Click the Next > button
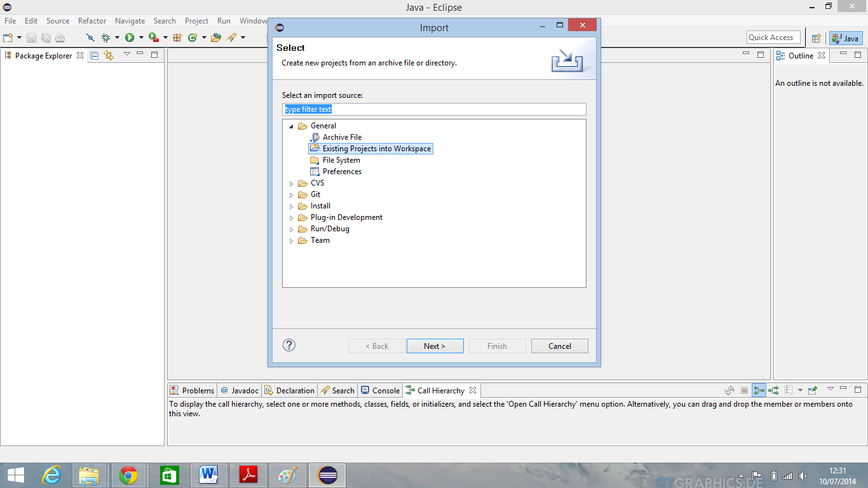This screenshot has height=488, width=868. click(x=435, y=346)
